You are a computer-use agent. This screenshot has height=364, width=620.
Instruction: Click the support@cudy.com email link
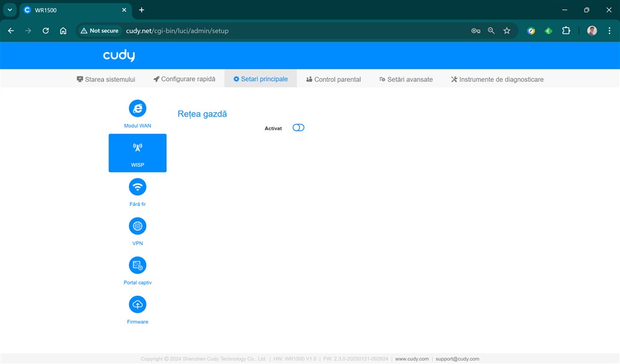click(457, 358)
